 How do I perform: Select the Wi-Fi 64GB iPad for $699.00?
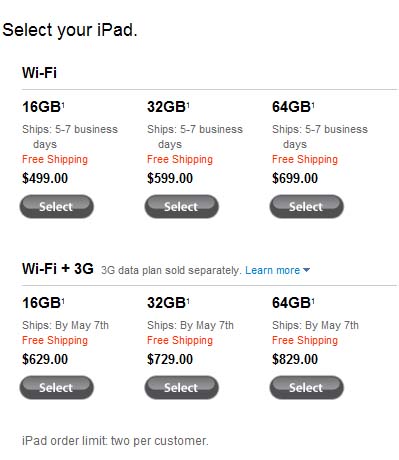(307, 206)
